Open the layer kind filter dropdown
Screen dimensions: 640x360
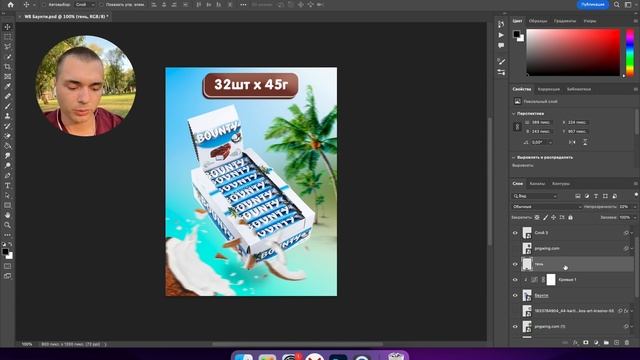[535, 196]
